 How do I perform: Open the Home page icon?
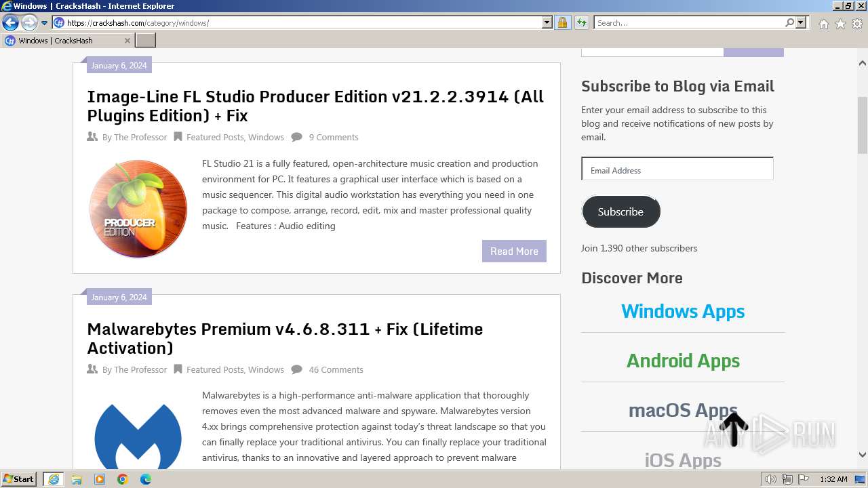point(823,24)
